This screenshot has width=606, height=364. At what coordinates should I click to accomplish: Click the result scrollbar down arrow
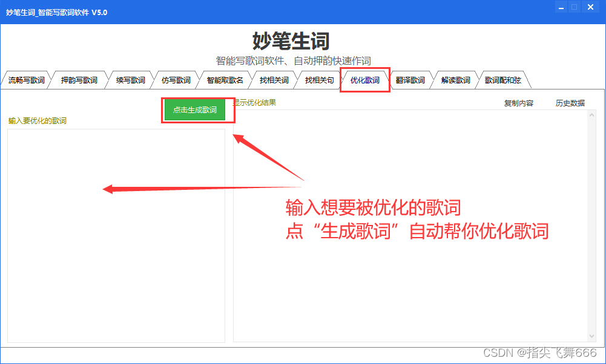(591, 337)
